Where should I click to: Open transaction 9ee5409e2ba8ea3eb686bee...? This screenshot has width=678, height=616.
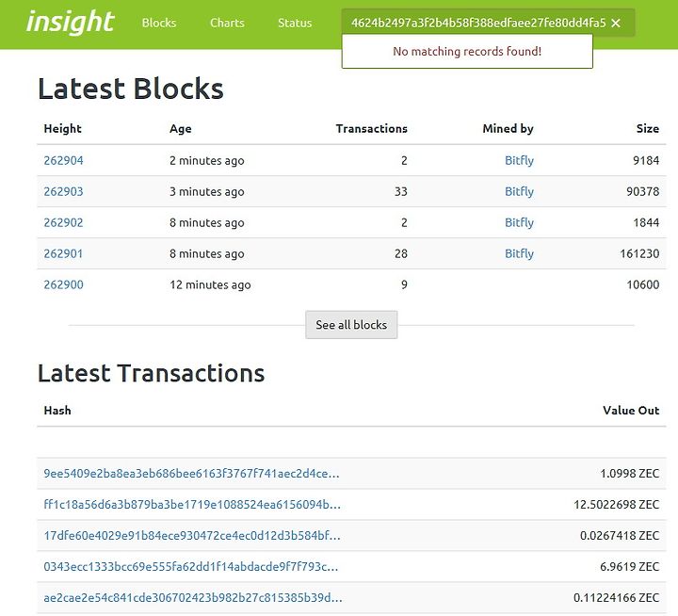191,473
